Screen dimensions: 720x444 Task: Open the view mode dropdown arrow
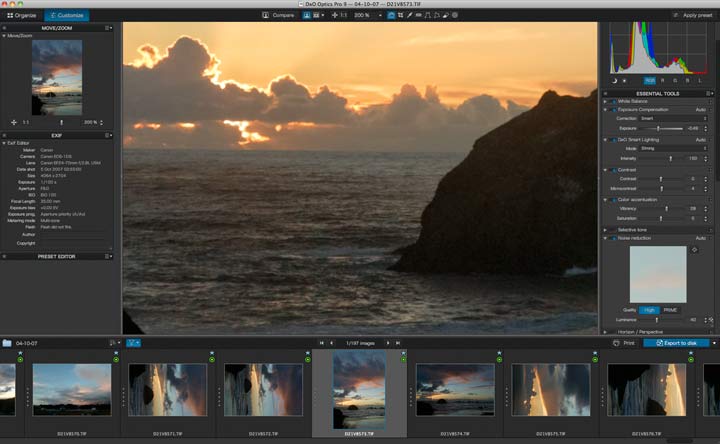(x=323, y=15)
